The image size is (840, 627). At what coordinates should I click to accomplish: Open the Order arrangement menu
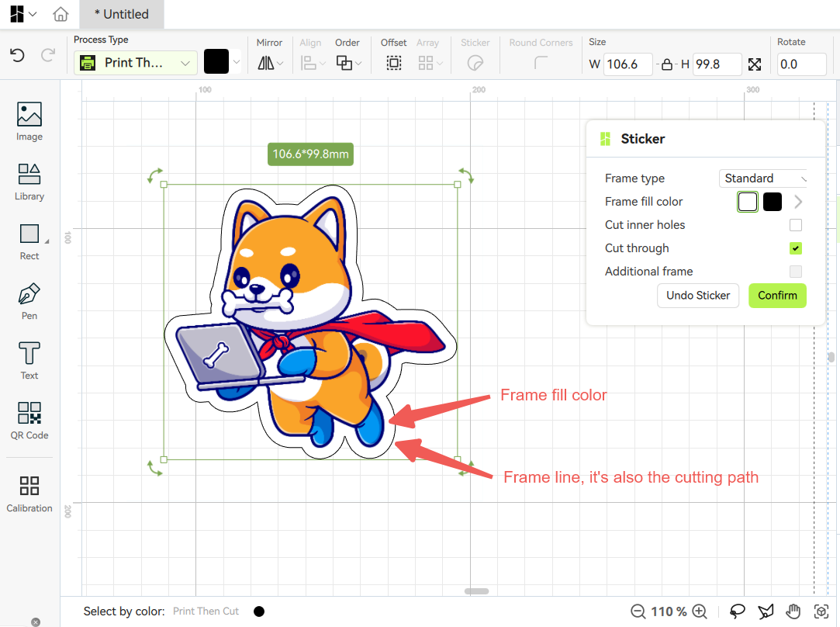348,63
